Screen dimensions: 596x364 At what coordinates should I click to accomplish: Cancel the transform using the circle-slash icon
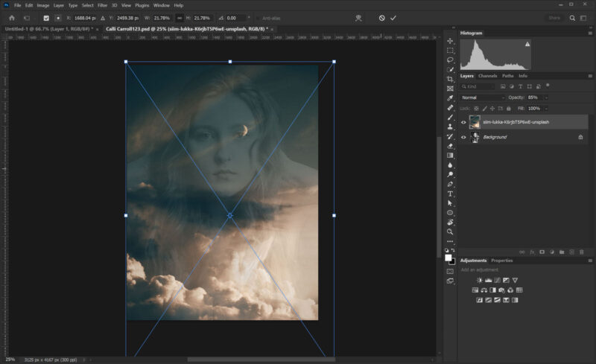[x=381, y=18]
